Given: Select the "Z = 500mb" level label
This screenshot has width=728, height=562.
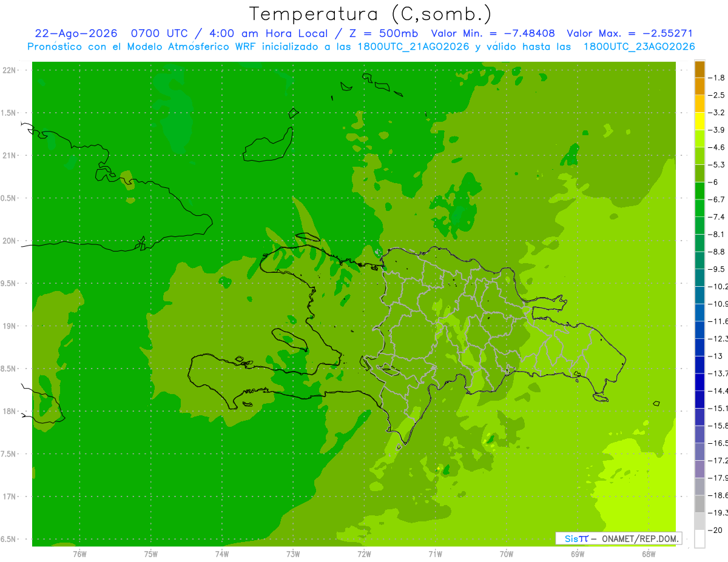Looking at the screenshot, I should (380, 33).
